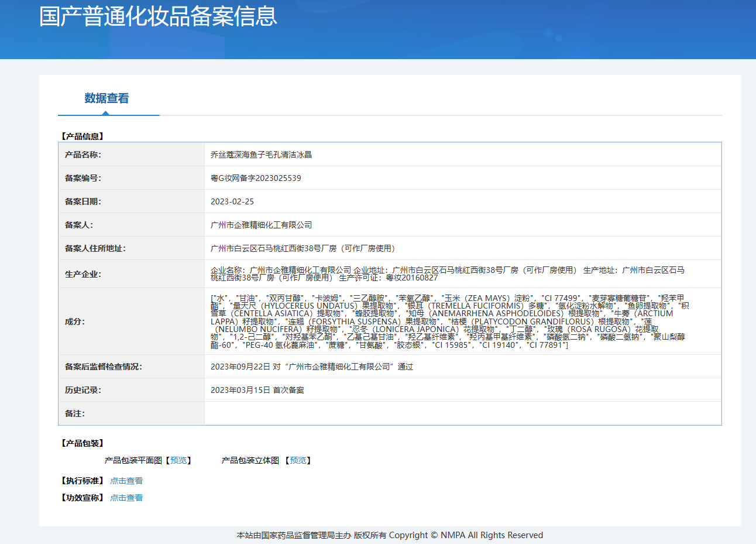Click 点击查看 next to 执行标准

(x=126, y=481)
